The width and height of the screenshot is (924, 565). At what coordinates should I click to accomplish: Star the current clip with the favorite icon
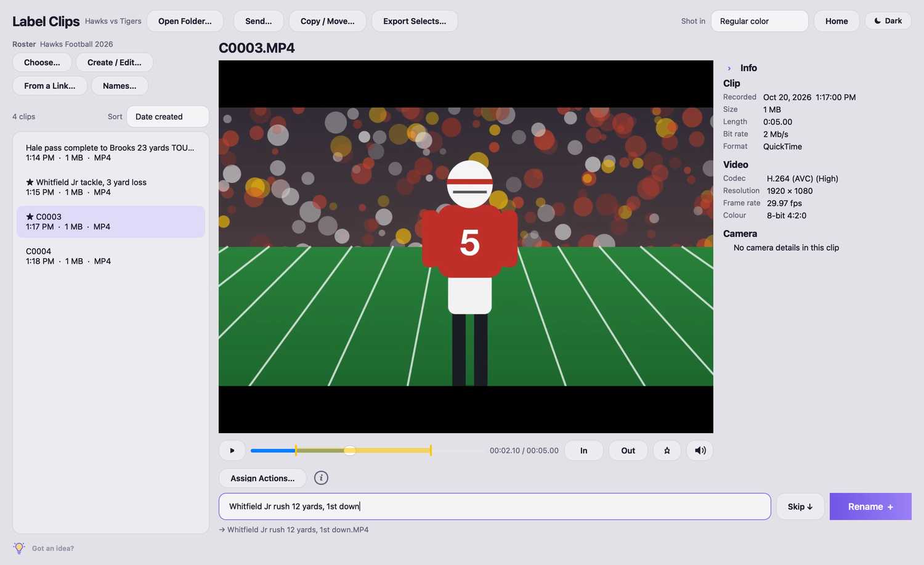(x=667, y=450)
